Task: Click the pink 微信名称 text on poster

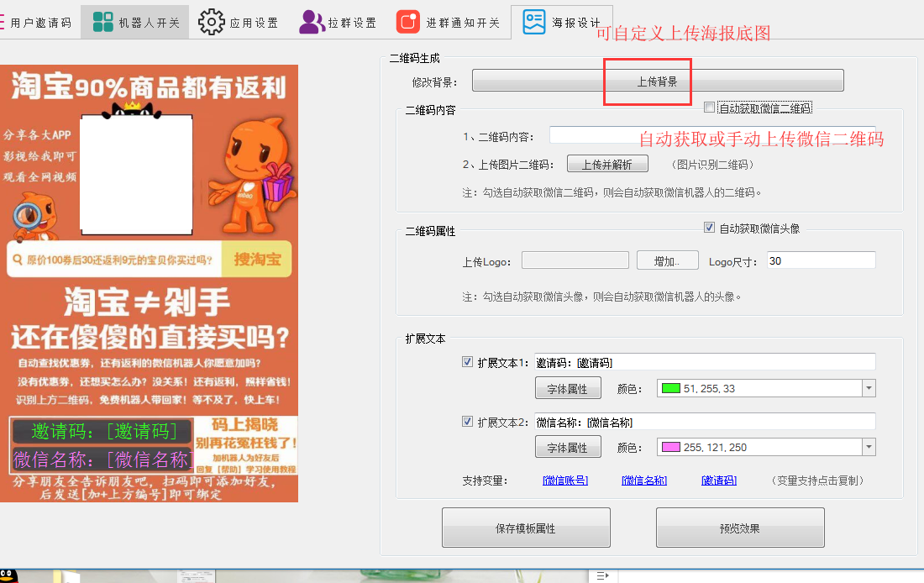Action: tap(102, 460)
